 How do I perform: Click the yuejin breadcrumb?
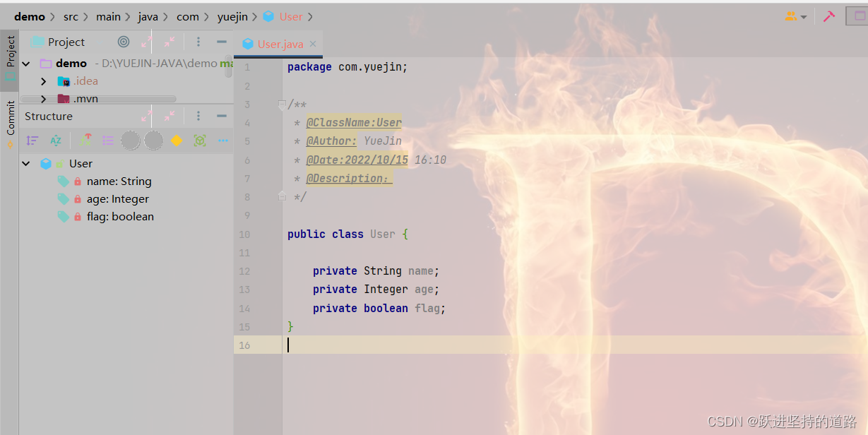click(232, 16)
